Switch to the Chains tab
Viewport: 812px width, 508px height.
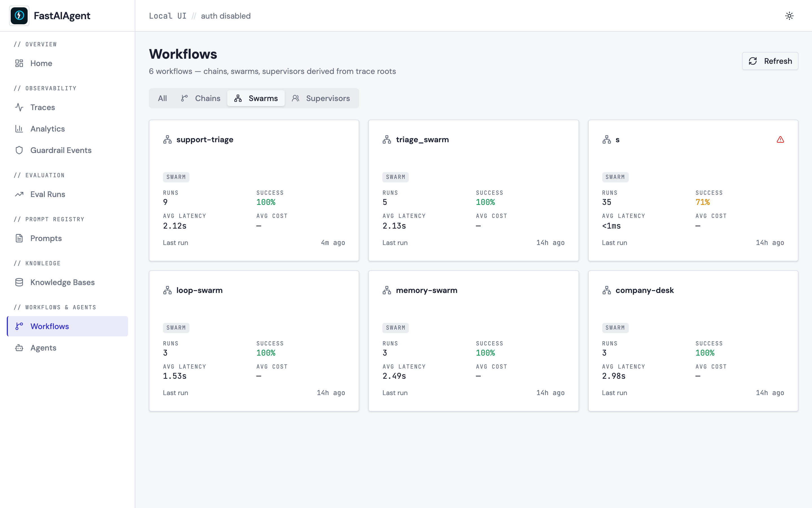click(201, 98)
